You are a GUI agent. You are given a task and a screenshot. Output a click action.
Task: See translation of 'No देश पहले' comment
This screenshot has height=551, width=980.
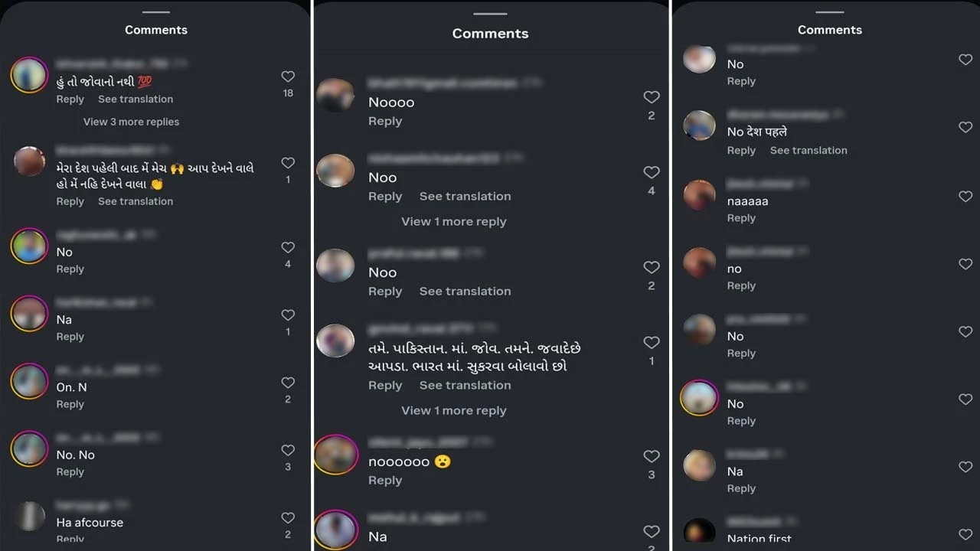pyautogui.click(x=808, y=150)
